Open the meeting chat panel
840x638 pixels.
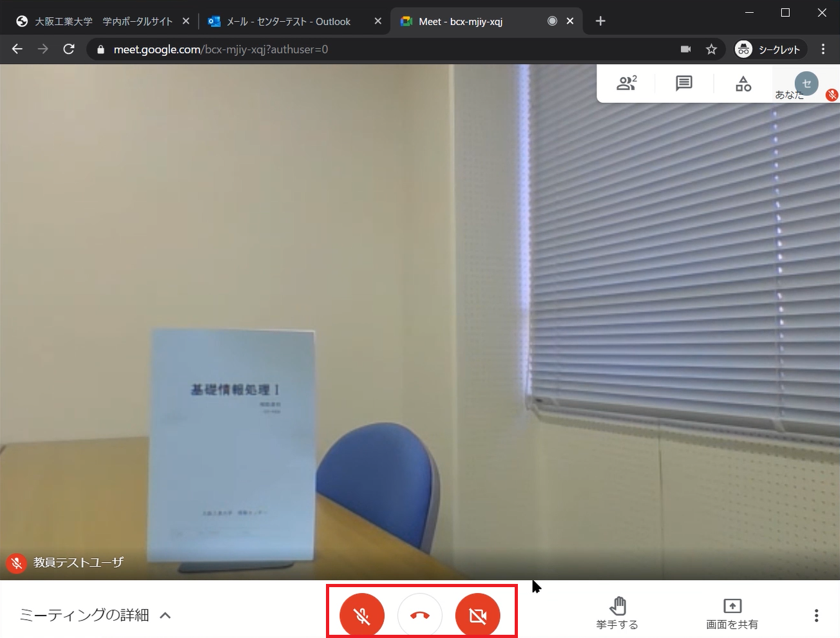click(683, 84)
